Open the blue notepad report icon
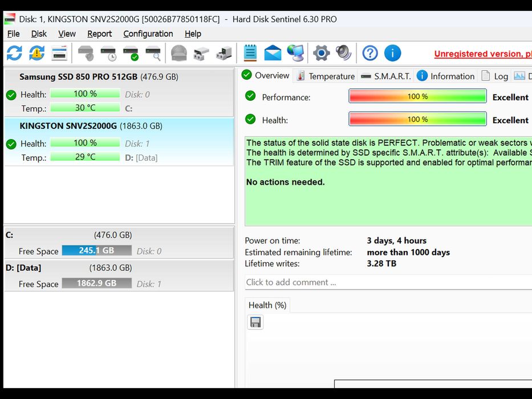This screenshot has height=399, width=532. click(x=250, y=53)
